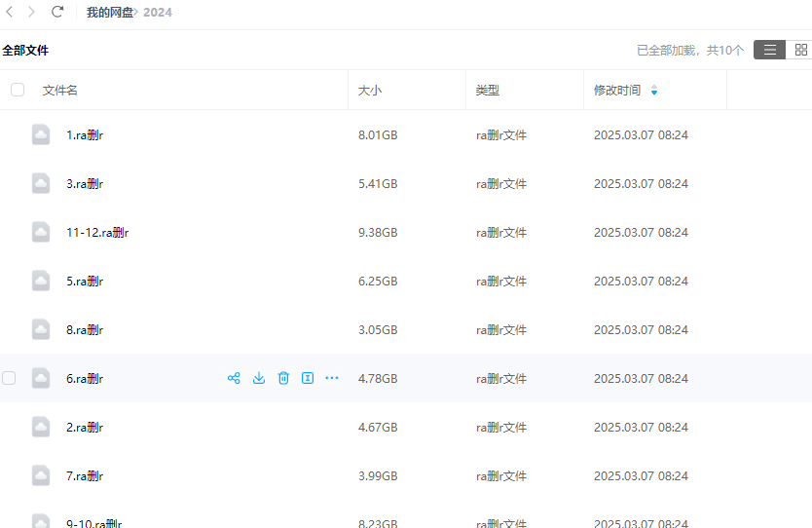Click the 文件名 column header
This screenshot has width=812, height=528.
pos(60,91)
